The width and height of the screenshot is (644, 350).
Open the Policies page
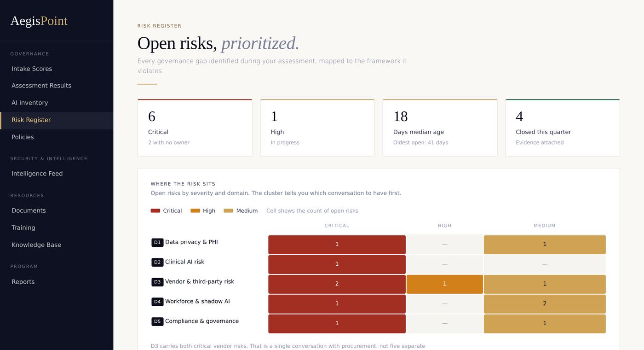57,137
